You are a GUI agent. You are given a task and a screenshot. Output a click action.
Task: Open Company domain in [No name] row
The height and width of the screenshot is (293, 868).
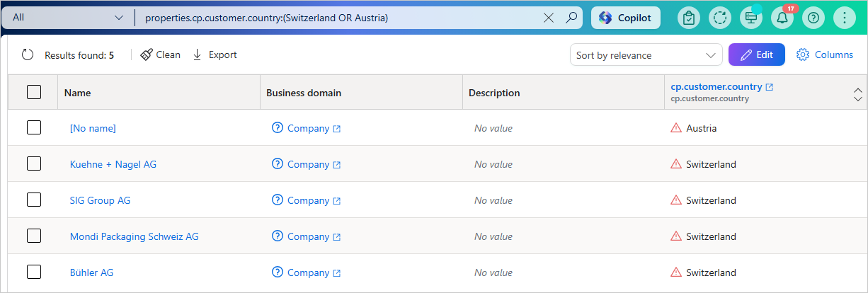[x=308, y=128]
